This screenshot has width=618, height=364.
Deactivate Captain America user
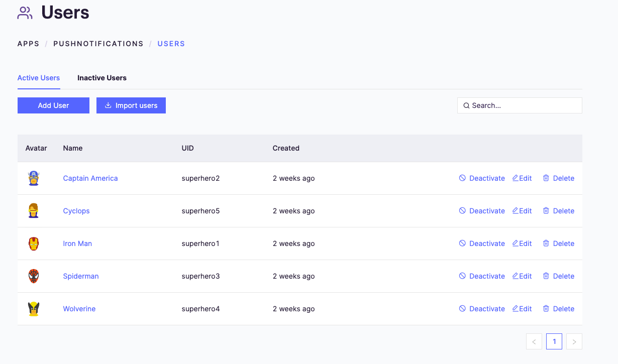482,178
